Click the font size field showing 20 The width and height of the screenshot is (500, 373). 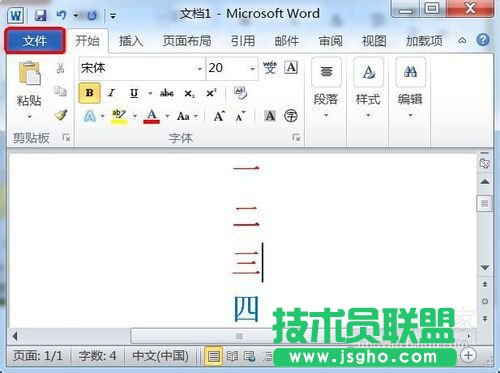coord(227,68)
